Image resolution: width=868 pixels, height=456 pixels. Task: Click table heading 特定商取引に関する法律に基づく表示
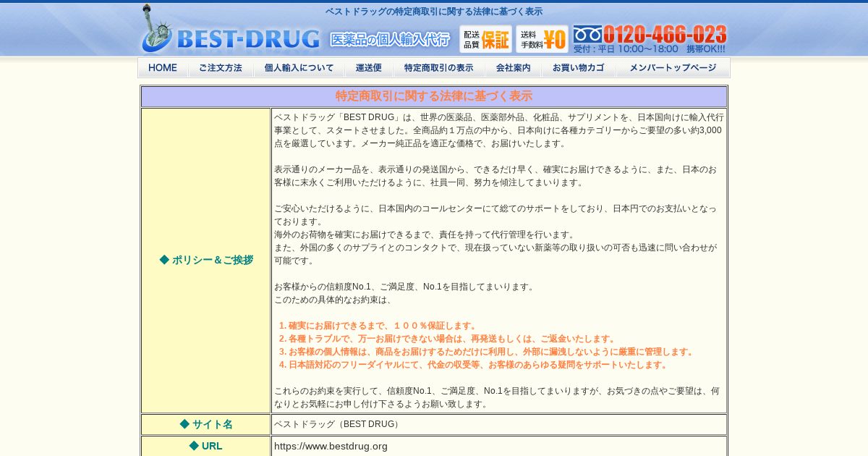[434, 96]
